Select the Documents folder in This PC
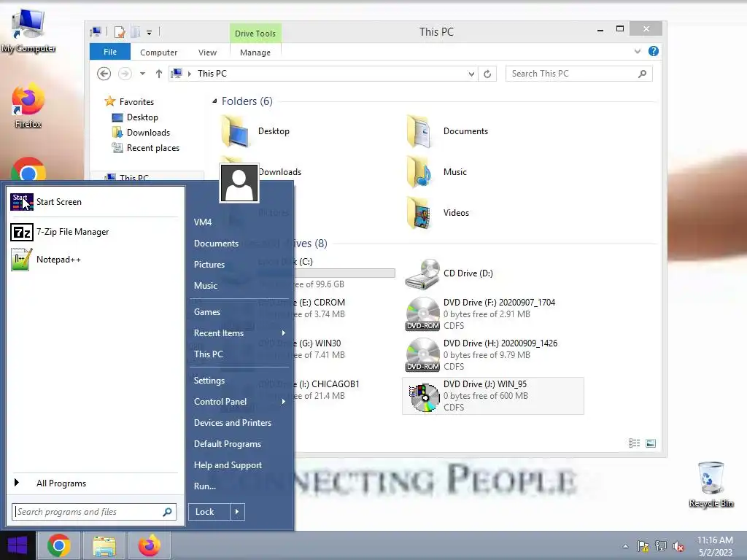Screen dimensions: 747x560 coord(448,131)
